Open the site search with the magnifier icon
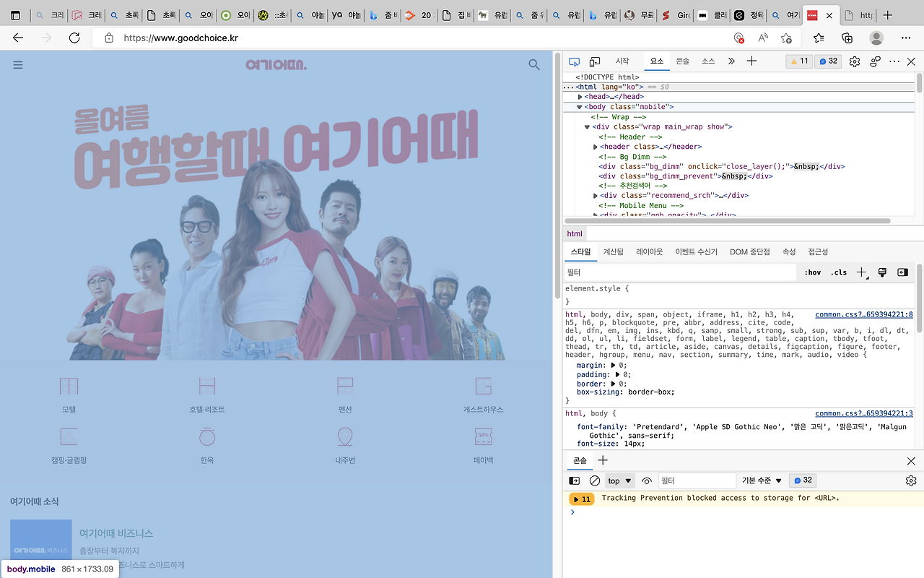This screenshot has height=578, width=924. [x=533, y=64]
